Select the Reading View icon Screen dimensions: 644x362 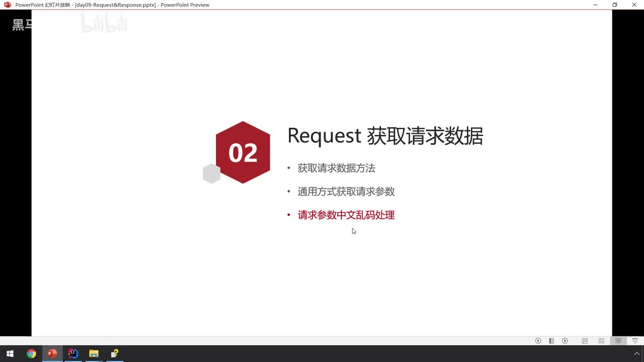pos(618,341)
